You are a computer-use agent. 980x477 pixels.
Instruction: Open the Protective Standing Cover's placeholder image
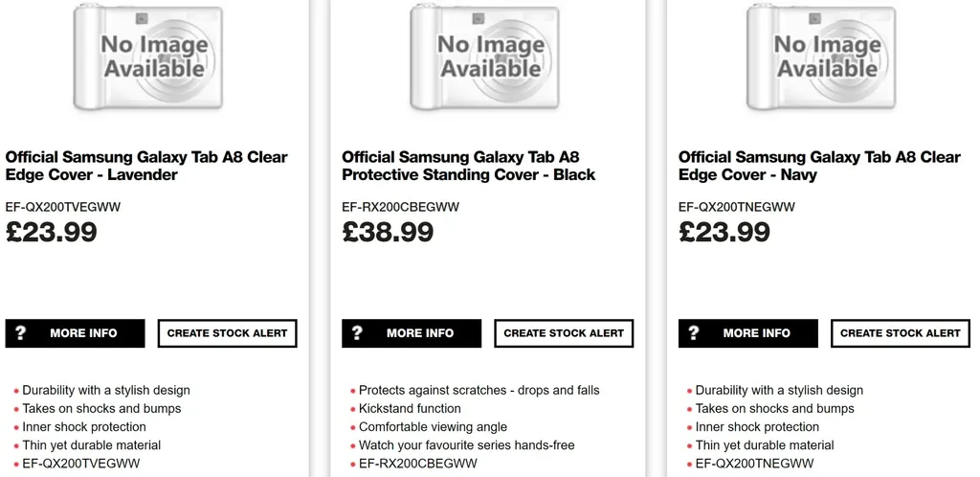pyautogui.click(x=491, y=57)
